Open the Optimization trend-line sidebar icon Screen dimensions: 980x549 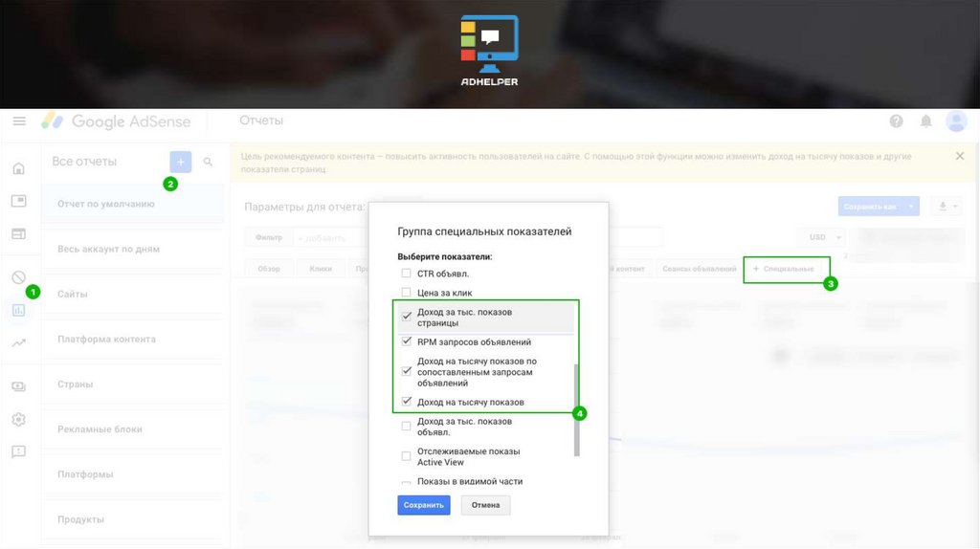[x=19, y=342]
